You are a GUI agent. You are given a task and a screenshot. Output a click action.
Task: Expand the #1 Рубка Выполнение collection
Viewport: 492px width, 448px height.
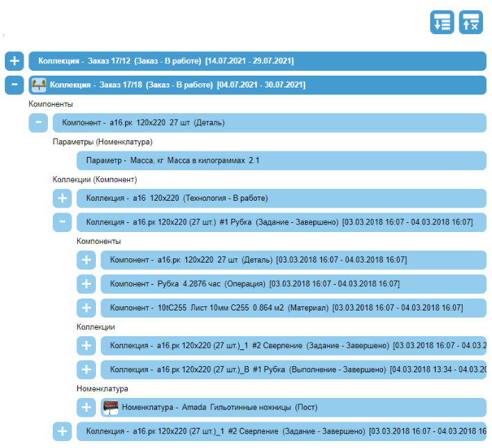(86, 370)
